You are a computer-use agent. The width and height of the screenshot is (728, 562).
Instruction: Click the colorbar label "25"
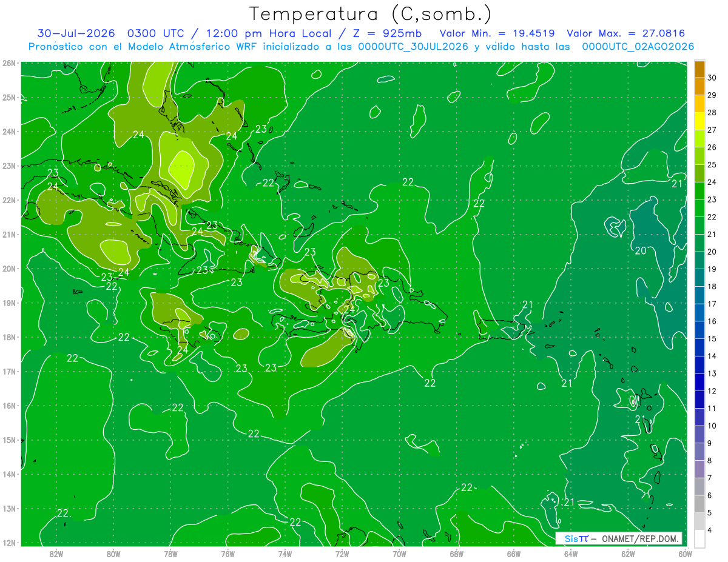[712, 164]
